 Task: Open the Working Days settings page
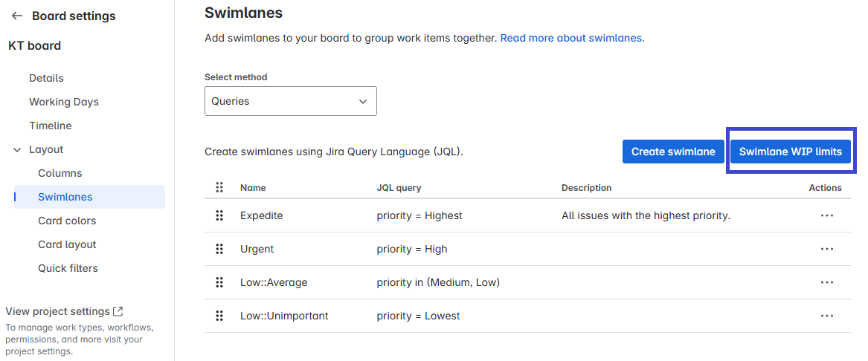pyautogui.click(x=64, y=102)
